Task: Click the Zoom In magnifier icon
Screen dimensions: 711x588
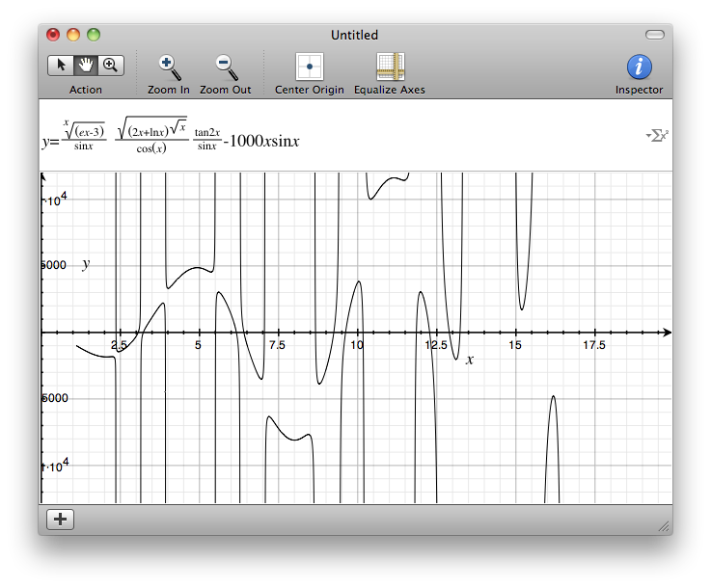Action: [170, 67]
